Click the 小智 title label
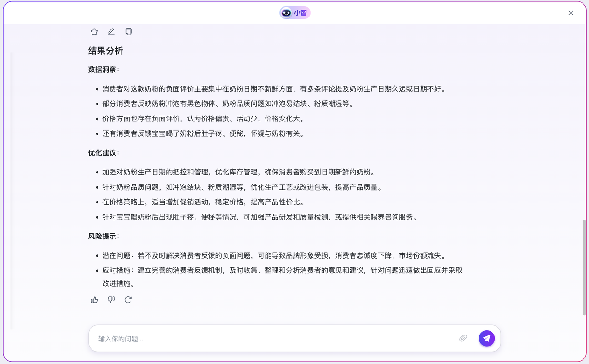 tap(300, 13)
